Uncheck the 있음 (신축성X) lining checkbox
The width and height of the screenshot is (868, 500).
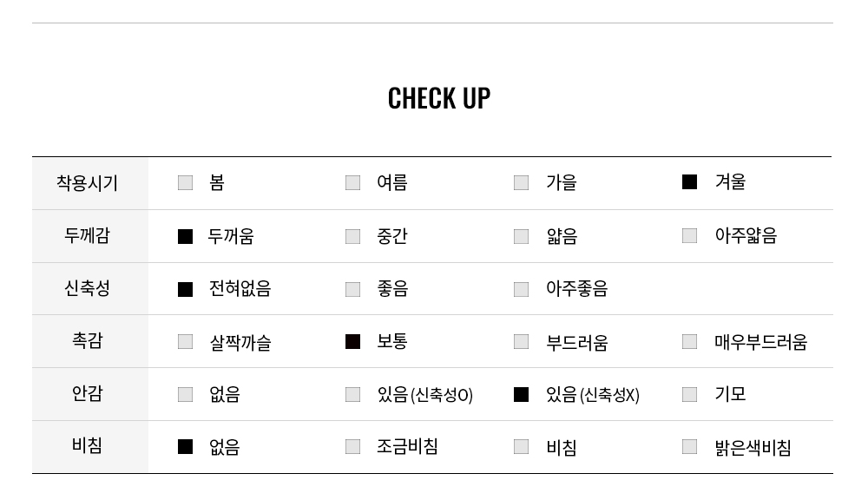(x=521, y=395)
